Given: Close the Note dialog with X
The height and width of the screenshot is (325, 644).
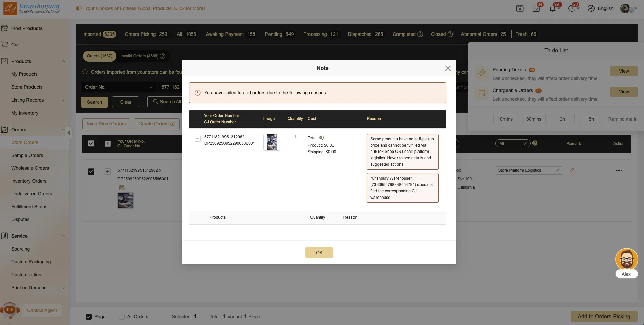Looking at the screenshot, I should pyautogui.click(x=448, y=68).
